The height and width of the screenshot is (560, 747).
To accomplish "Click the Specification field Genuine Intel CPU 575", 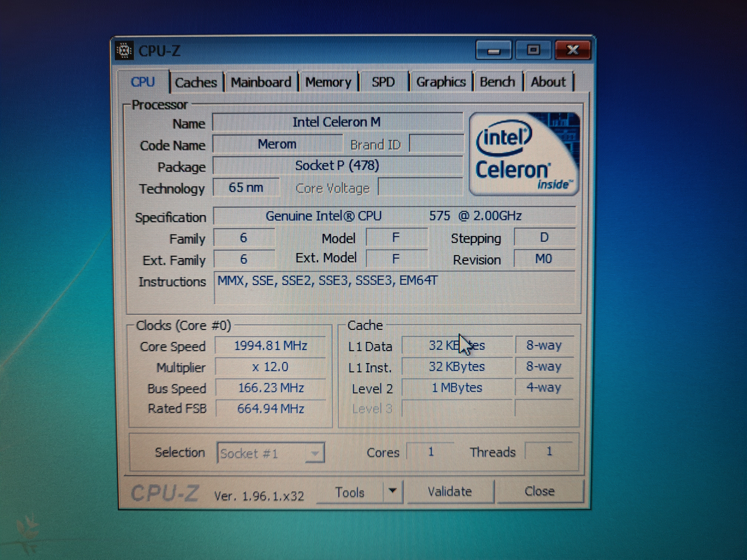I will point(394,216).
